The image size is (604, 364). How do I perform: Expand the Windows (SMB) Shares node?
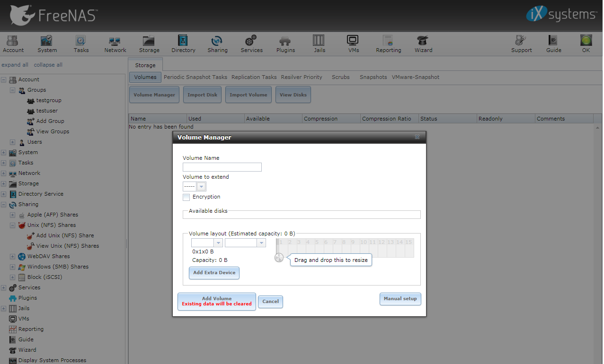click(13, 267)
